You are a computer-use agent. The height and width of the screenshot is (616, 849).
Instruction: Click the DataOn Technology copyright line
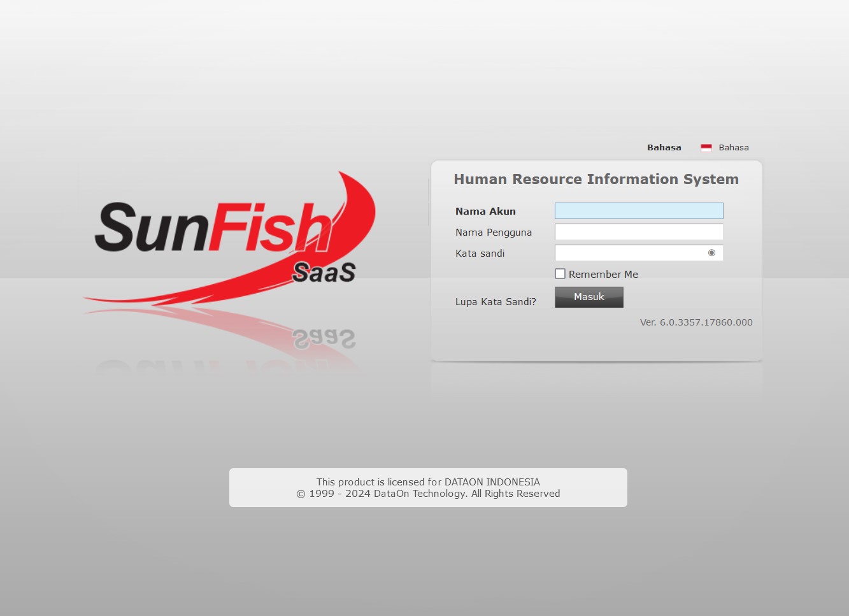428,494
